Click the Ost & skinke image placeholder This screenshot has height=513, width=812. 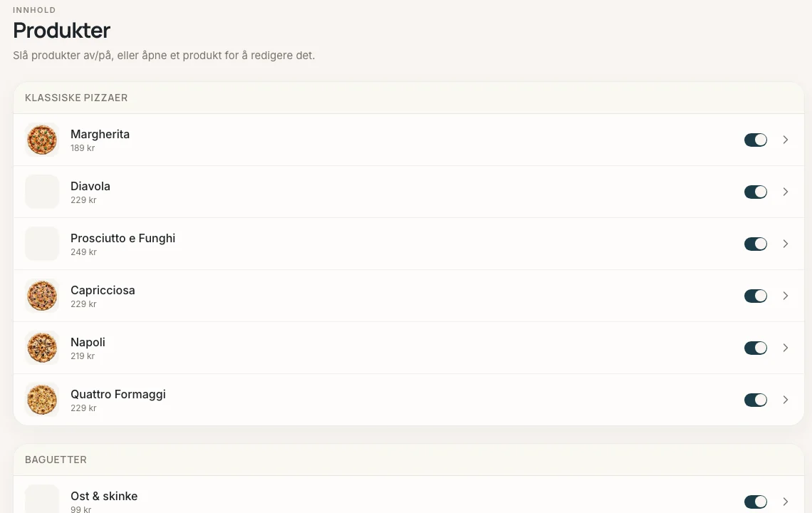click(x=42, y=499)
